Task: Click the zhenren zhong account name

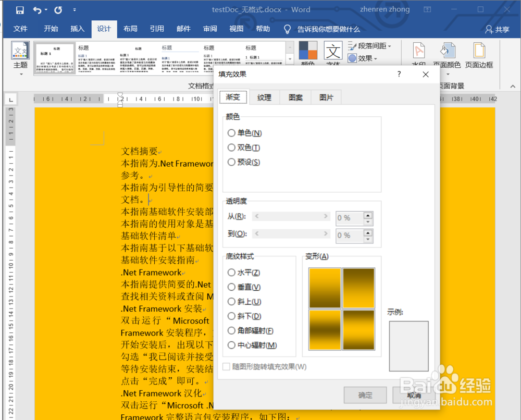Action: click(385, 9)
